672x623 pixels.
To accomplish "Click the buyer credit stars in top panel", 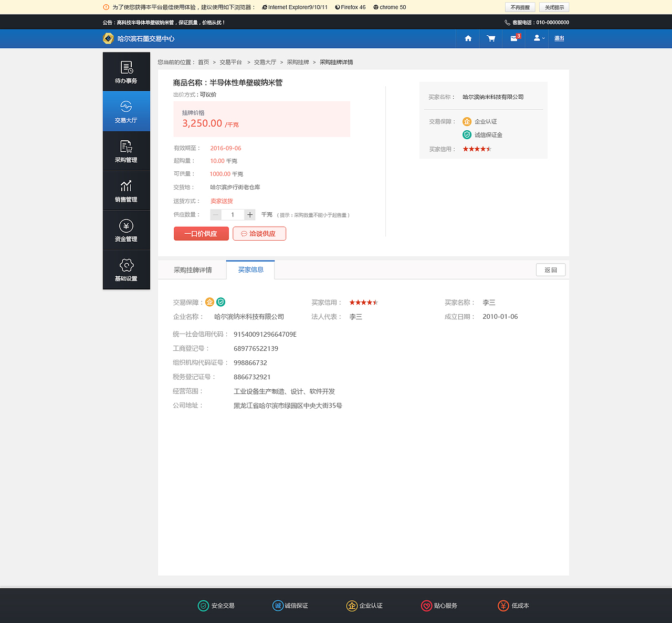I will [477, 149].
